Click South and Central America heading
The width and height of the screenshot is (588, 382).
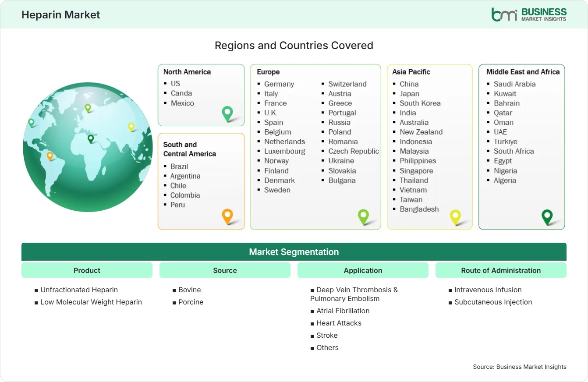[x=190, y=149]
